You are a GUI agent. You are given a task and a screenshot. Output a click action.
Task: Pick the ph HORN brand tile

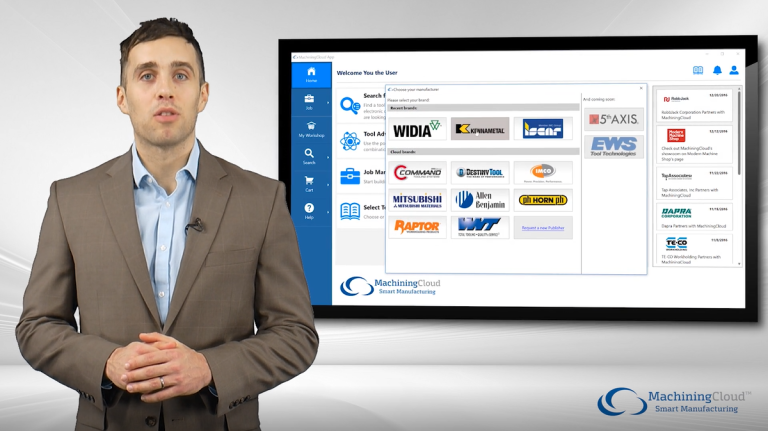(543, 200)
